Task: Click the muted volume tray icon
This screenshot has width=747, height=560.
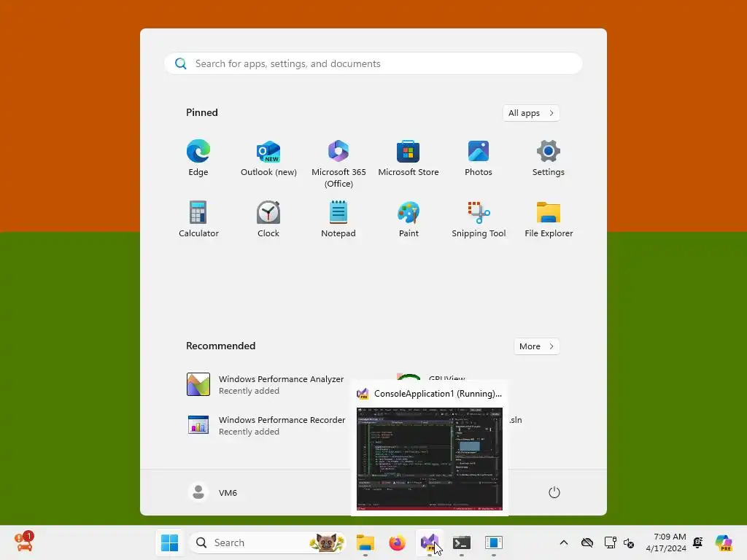Action: point(629,542)
